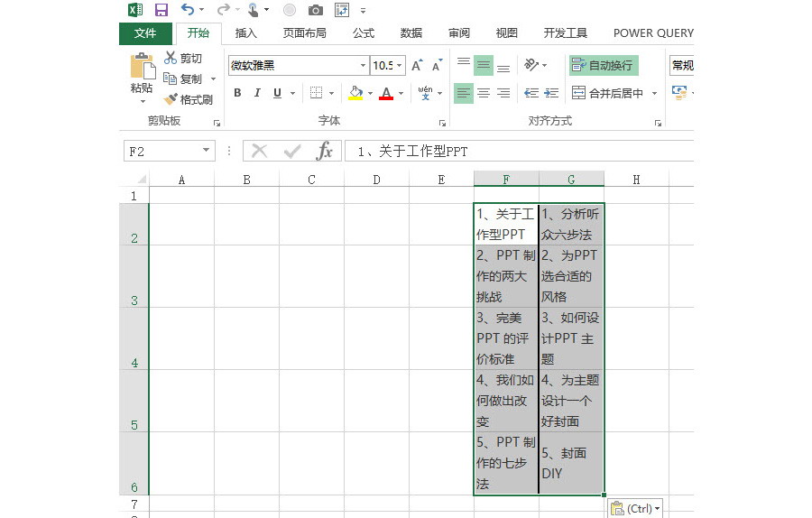Open the 文件 file tab

point(145,33)
